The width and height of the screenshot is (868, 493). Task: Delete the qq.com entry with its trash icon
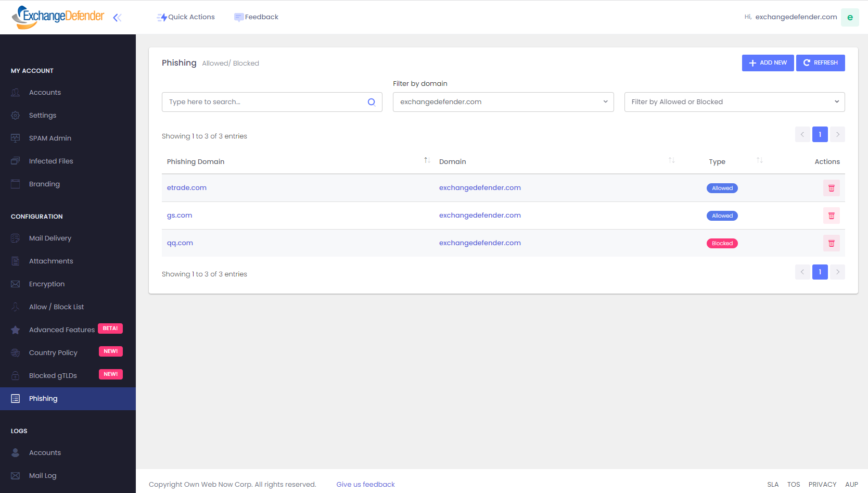tap(831, 243)
